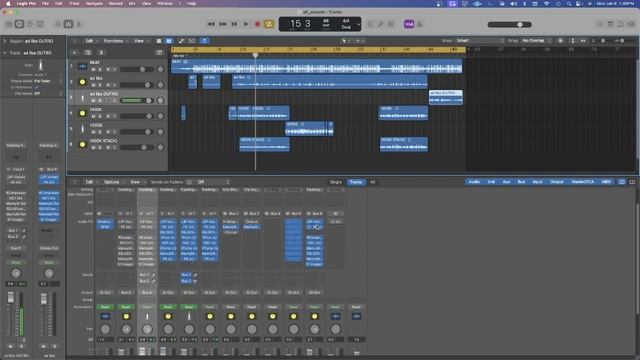
Task: Open Snap Smart dropdown
Action: click(480, 41)
